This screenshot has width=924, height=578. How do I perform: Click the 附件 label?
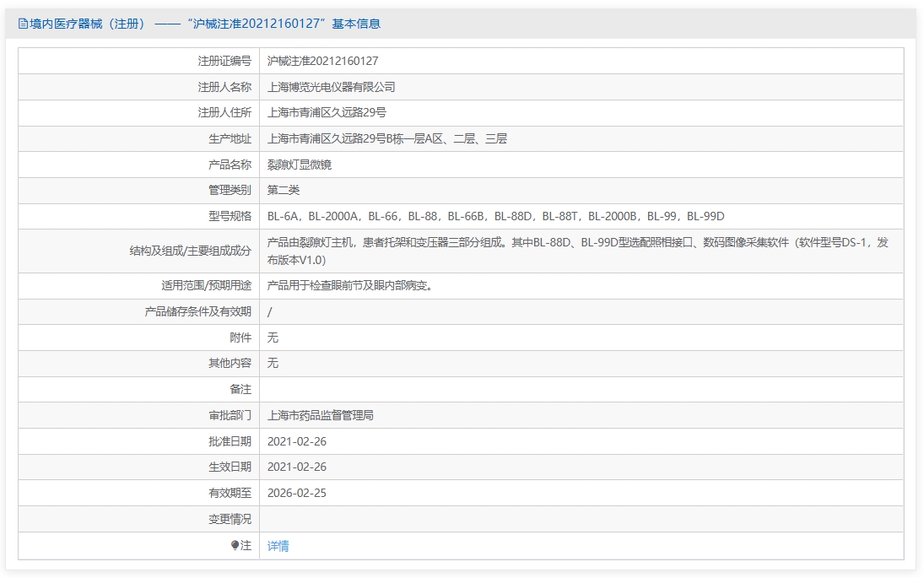pos(240,338)
